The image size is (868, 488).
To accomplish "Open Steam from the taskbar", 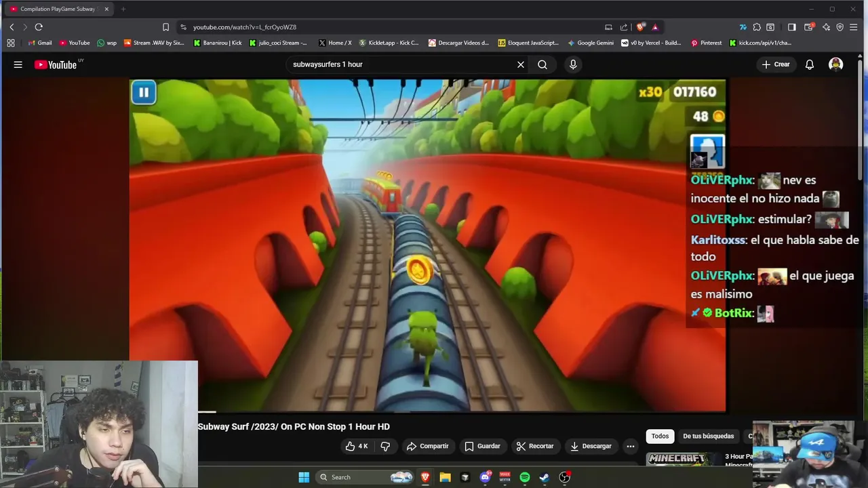I will 545,477.
